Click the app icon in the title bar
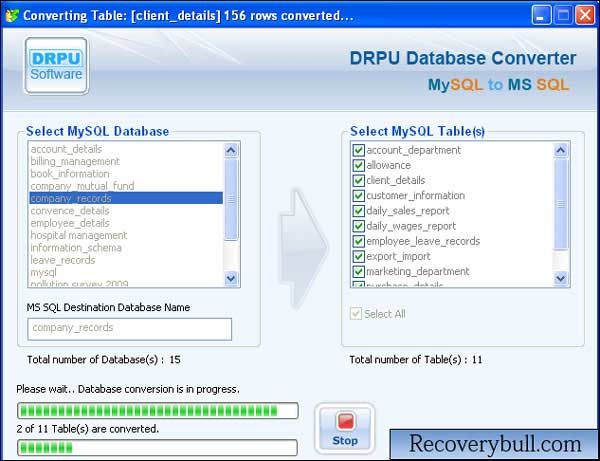The width and height of the screenshot is (600, 461). pyautogui.click(x=12, y=15)
